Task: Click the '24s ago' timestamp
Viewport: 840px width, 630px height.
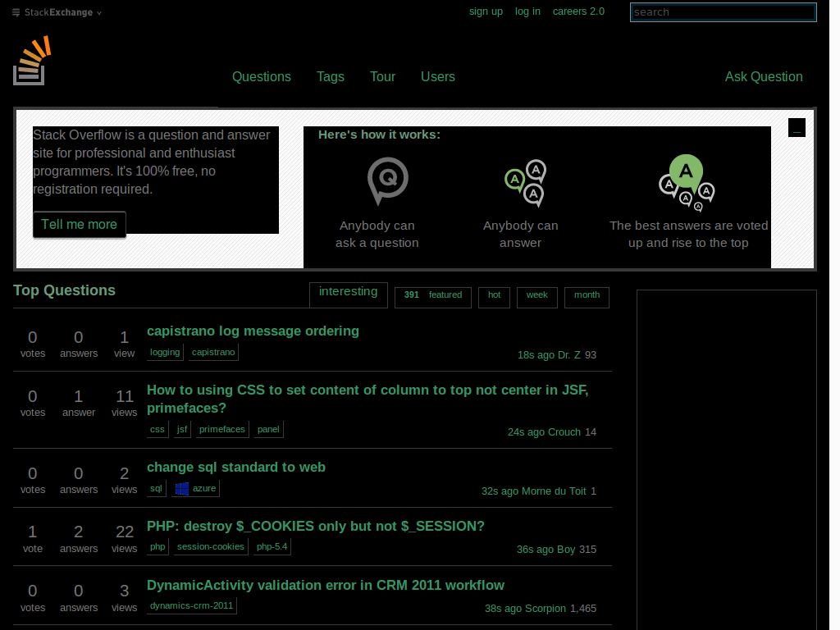Action: 526,432
